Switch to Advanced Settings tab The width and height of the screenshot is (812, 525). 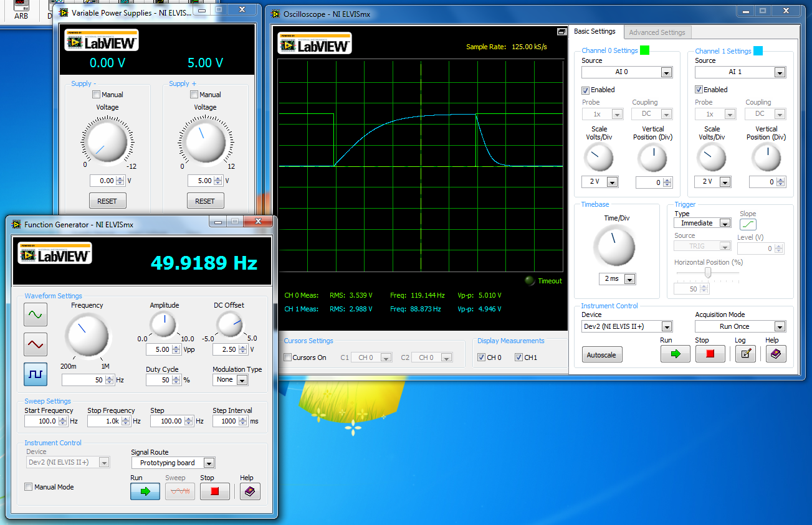657,32
